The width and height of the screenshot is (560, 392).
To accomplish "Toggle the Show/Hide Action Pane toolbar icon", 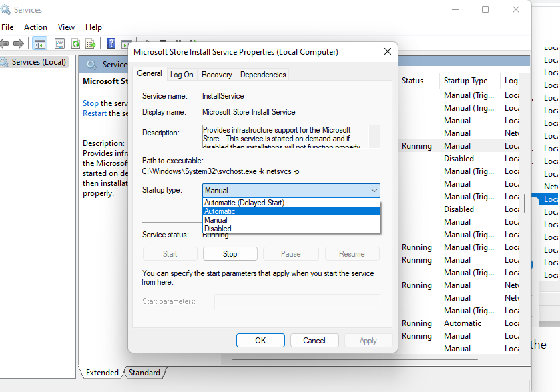I will 126,44.
